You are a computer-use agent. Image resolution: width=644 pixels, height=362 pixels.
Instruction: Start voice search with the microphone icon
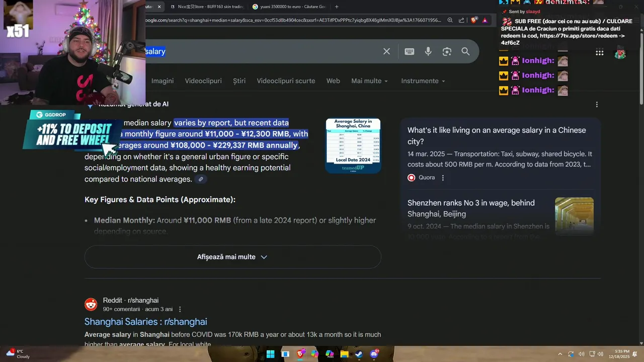(428, 51)
